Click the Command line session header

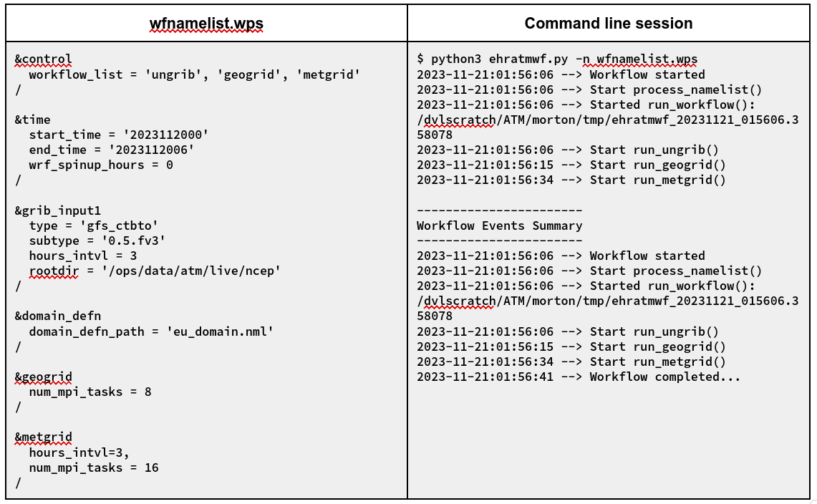[608, 24]
